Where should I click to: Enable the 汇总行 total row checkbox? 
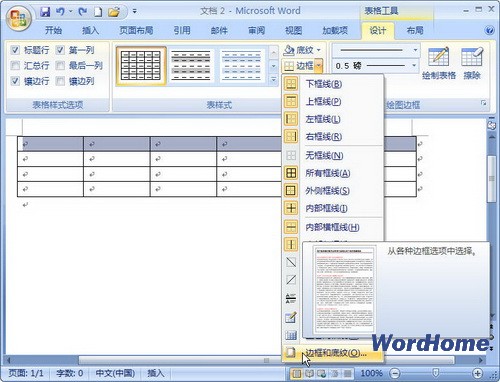pyautogui.click(x=15, y=65)
